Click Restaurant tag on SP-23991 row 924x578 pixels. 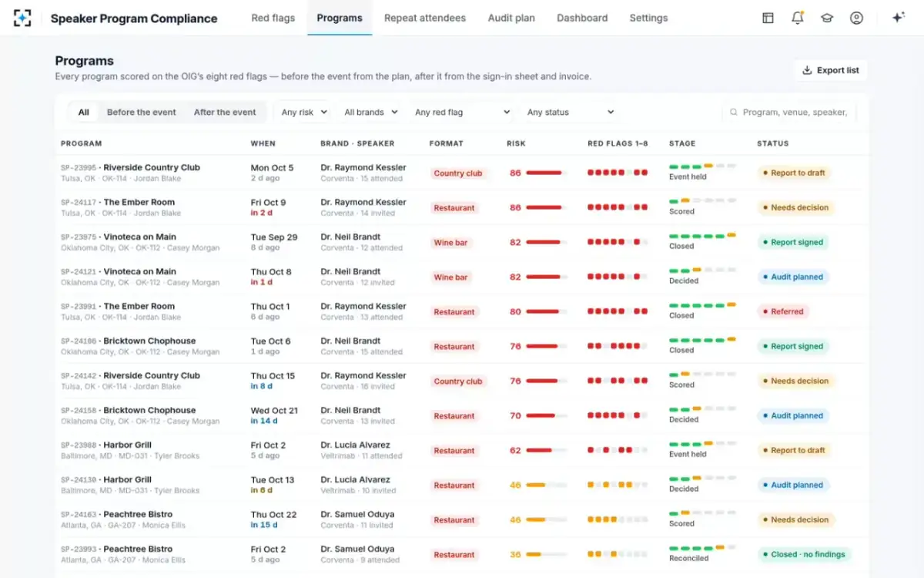click(454, 312)
